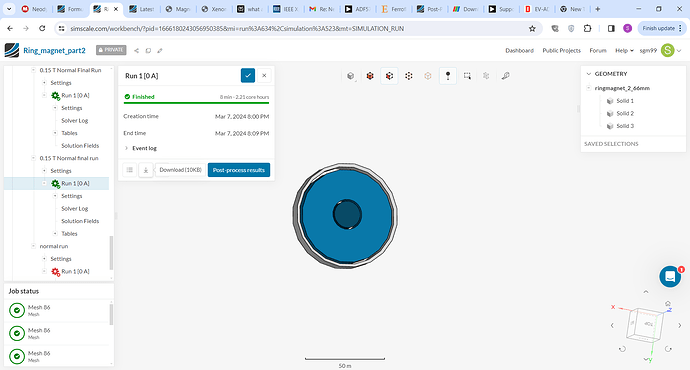Roll the view counter-clockwise
Image resolution: width=690 pixels, height=370 pixels.
[x=622, y=349]
